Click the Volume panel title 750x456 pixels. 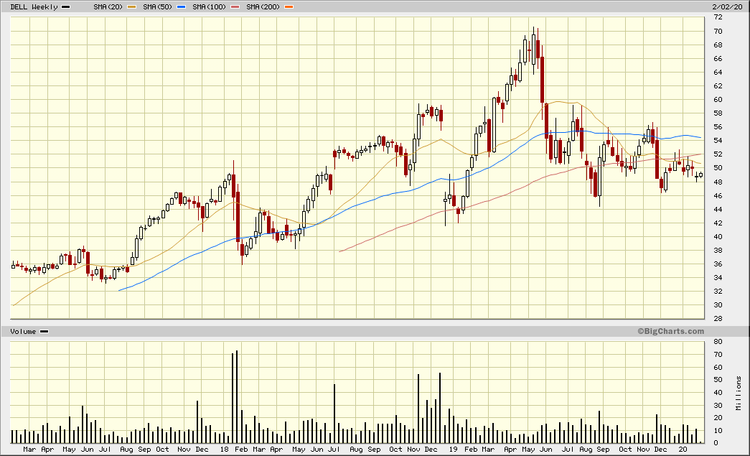[23, 331]
